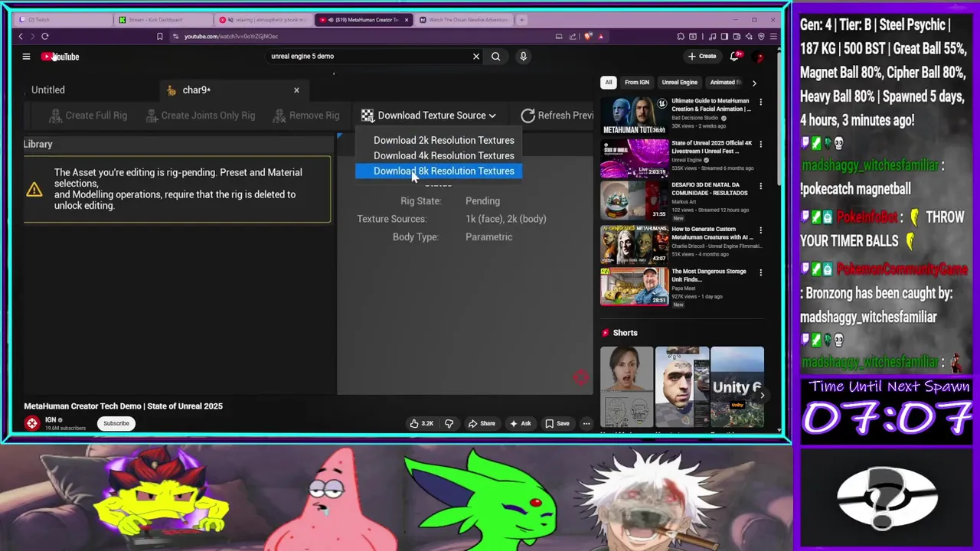Open more actions for Dangerous Storage Unit video

[x=760, y=272]
